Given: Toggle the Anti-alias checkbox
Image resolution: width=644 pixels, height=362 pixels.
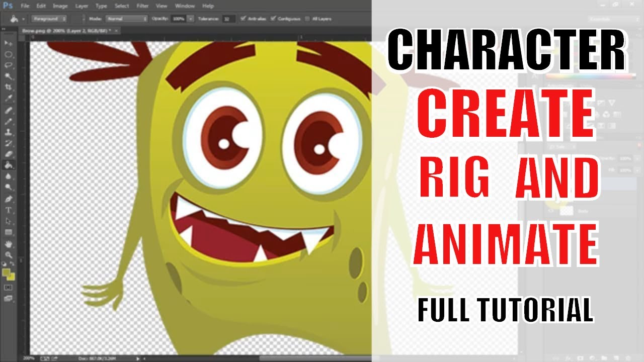Looking at the screenshot, I should pos(244,19).
